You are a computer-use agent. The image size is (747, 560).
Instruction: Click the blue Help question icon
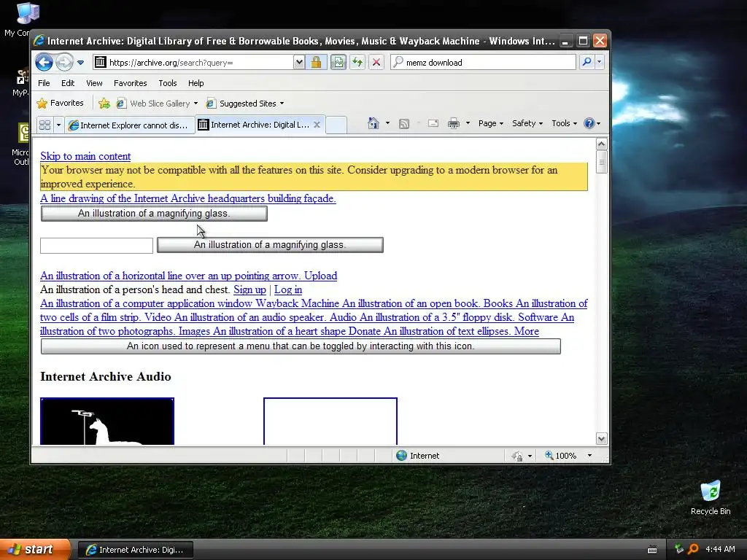pos(589,123)
